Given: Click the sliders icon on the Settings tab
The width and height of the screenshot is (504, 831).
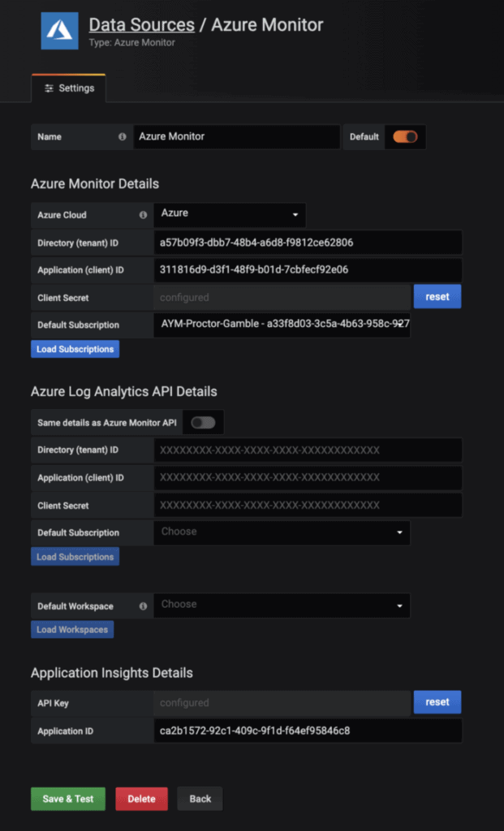Looking at the screenshot, I should point(48,88).
